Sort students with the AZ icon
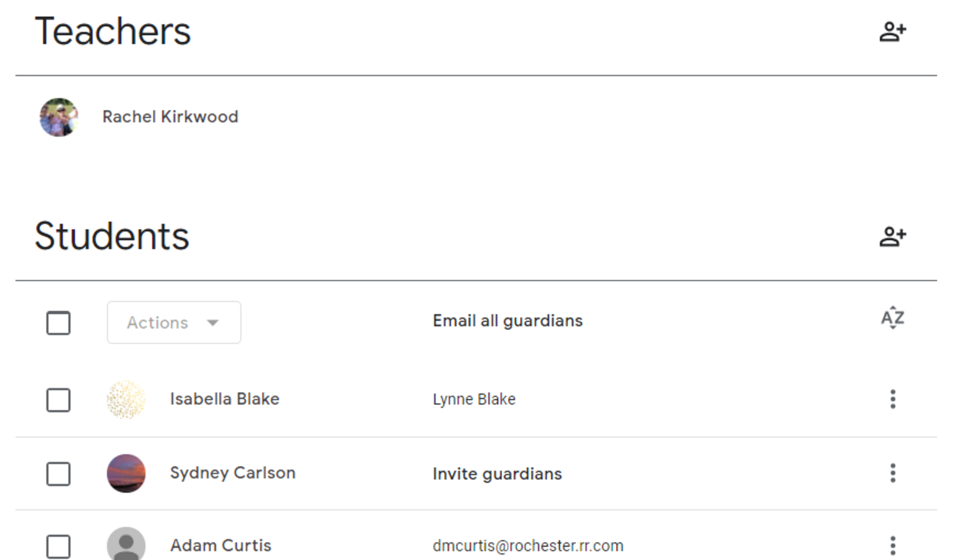 [892, 318]
